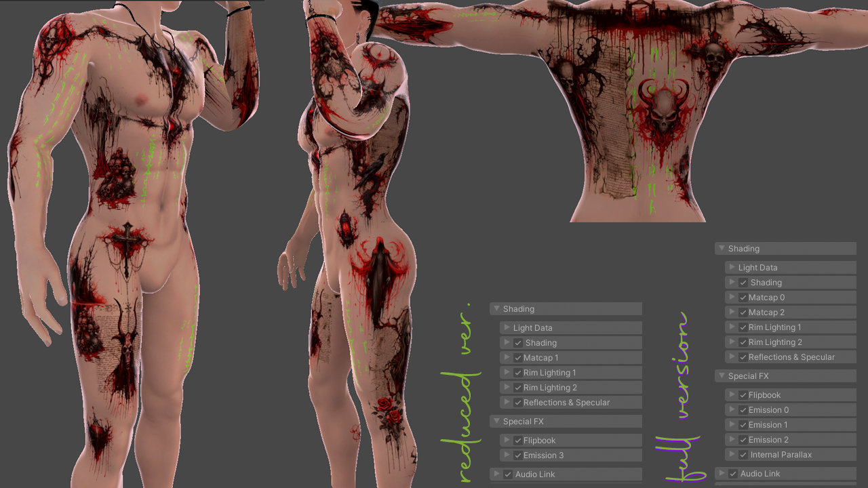Expand Shading row triangle in full version panel
The image size is (868, 488).
coord(732,283)
